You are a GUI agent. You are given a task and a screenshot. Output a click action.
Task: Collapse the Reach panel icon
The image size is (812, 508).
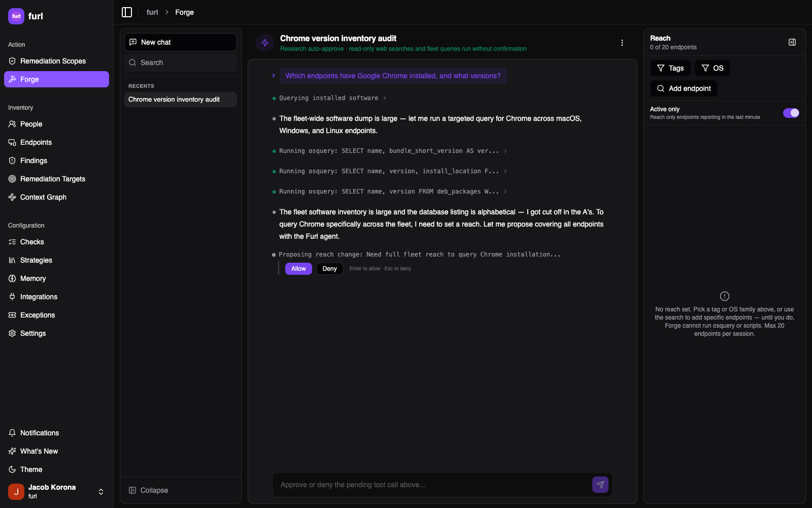coord(792,42)
